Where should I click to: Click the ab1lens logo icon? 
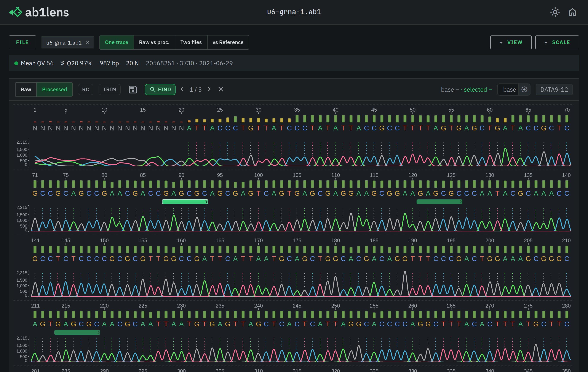15,12
